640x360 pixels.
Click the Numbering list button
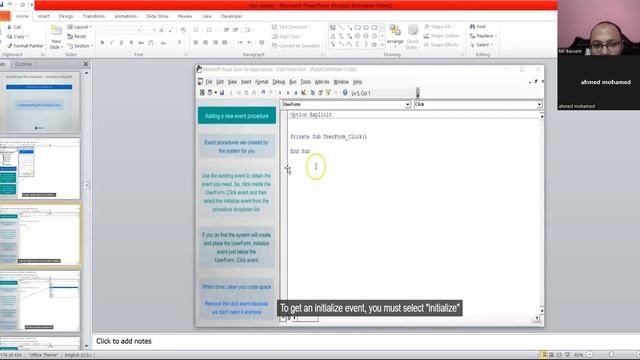tap(210, 30)
